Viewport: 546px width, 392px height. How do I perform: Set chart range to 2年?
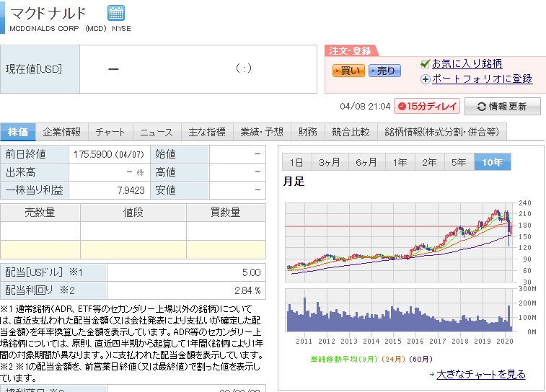[x=429, y=162]
